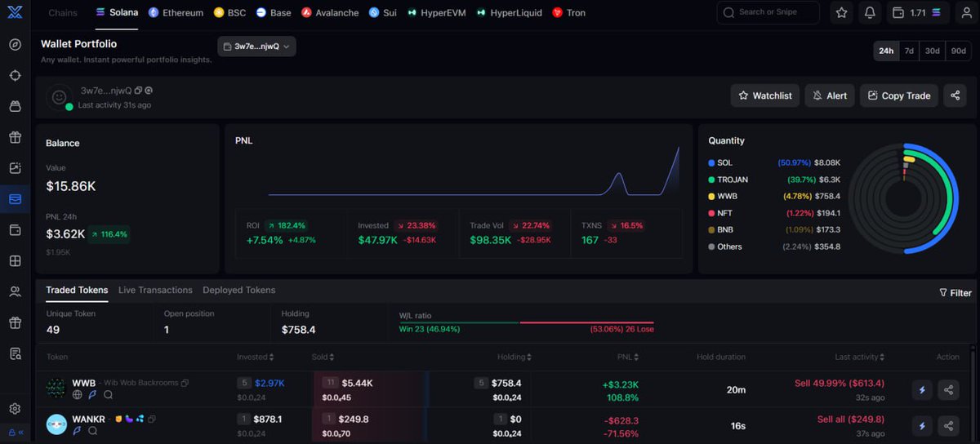The width and height of the screenshot is (980, 444).
Task: Select the 90d time range
Action: (958, 51)
